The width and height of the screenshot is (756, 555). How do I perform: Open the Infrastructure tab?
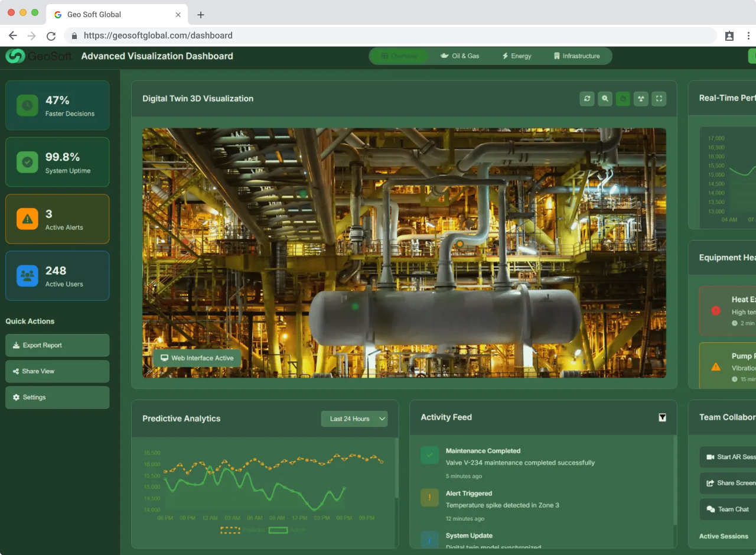577,56
